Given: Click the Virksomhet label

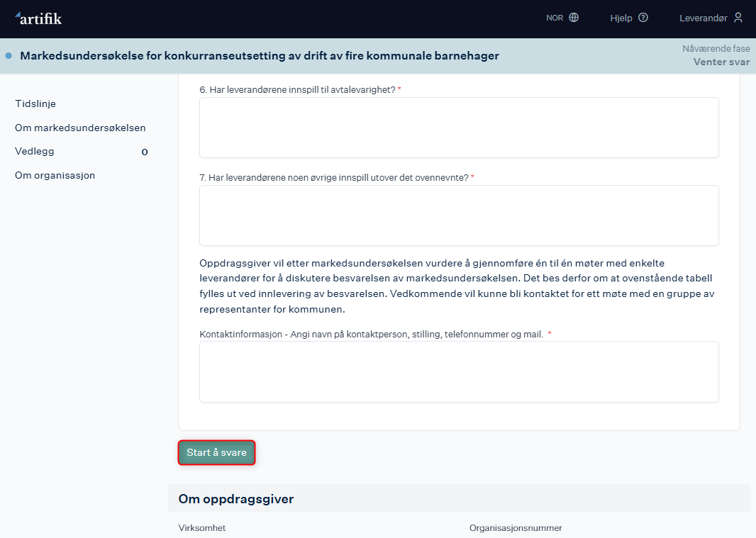Looking at the screenshot, I should point(202,528).
